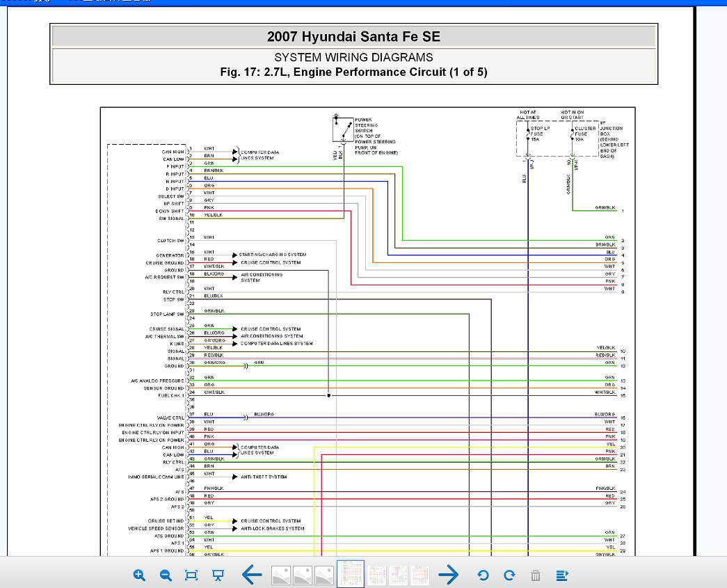This screenshot has height=588, width=727.
Task: Rotate the image clockwise
Action: tap(509, 575)
